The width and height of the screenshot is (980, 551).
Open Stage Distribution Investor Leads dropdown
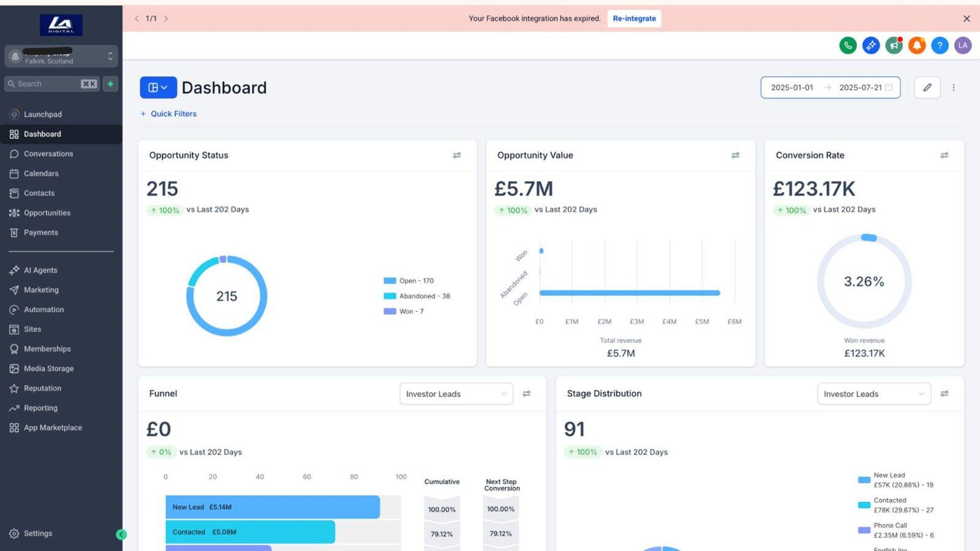[x=873, y=394]
